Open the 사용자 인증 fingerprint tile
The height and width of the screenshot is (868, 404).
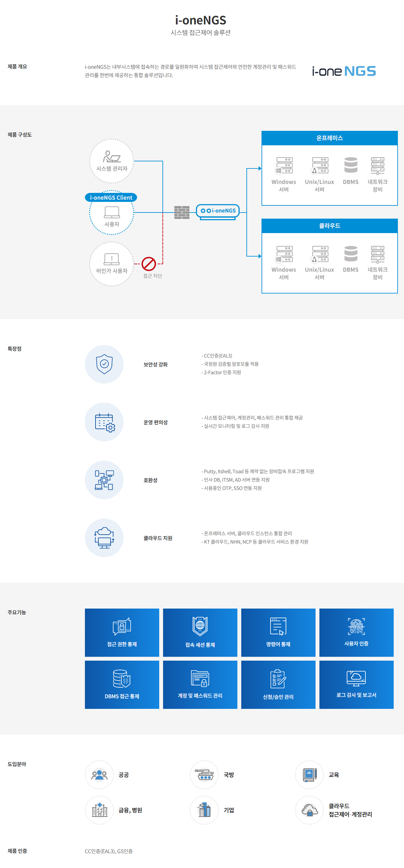(356, 632)
